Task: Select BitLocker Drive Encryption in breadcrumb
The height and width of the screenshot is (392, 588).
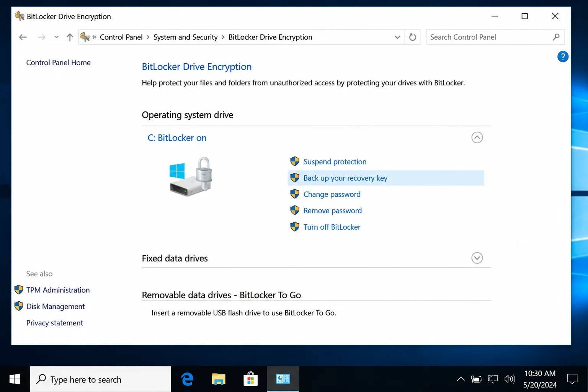Action: tap(270, 37)
